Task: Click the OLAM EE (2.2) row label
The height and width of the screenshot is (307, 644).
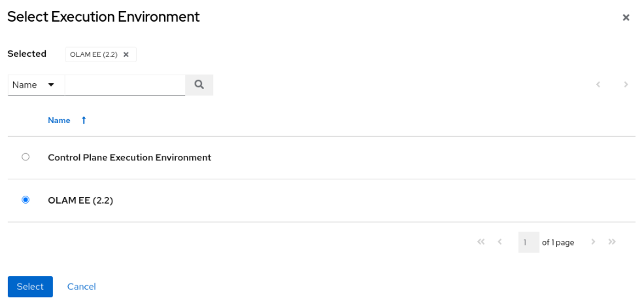Action: coord(80,200)
